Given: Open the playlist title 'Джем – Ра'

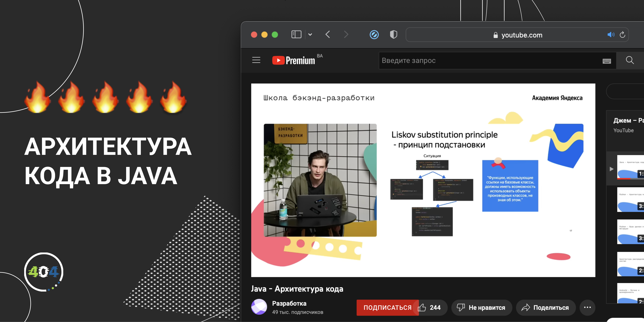Looking at the screenshot, I should (x=629, y=121).
